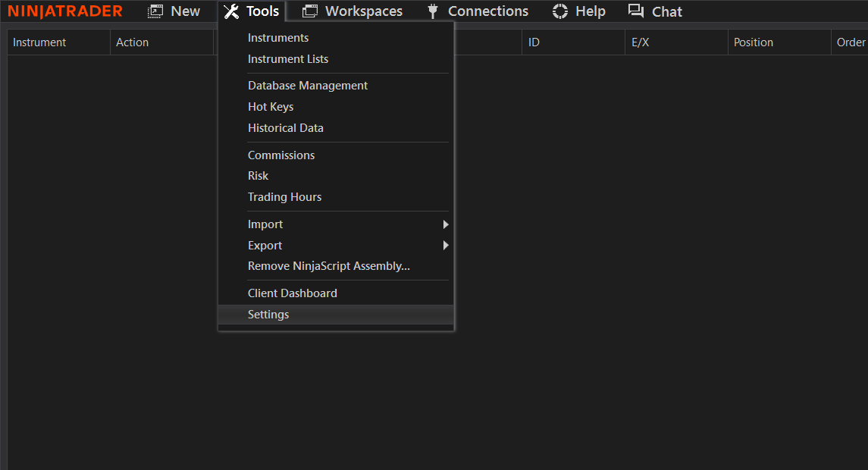Open Settings from the Tools menu

[x=268, y=315]
